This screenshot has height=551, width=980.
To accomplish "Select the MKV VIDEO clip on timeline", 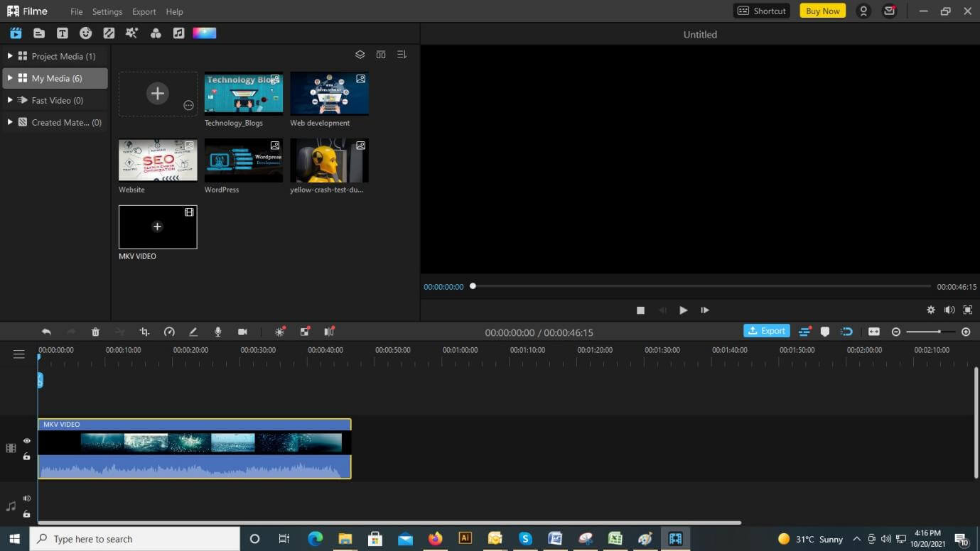I will click(x=194, y=448).
